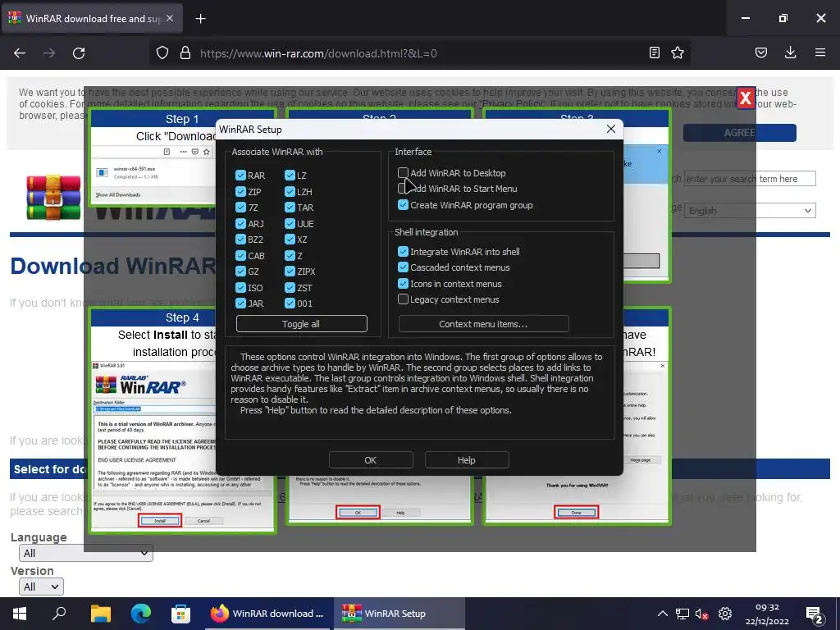840x630 pixels.
Task: Open taskbar search magnifier
Action: pos(59,614)
